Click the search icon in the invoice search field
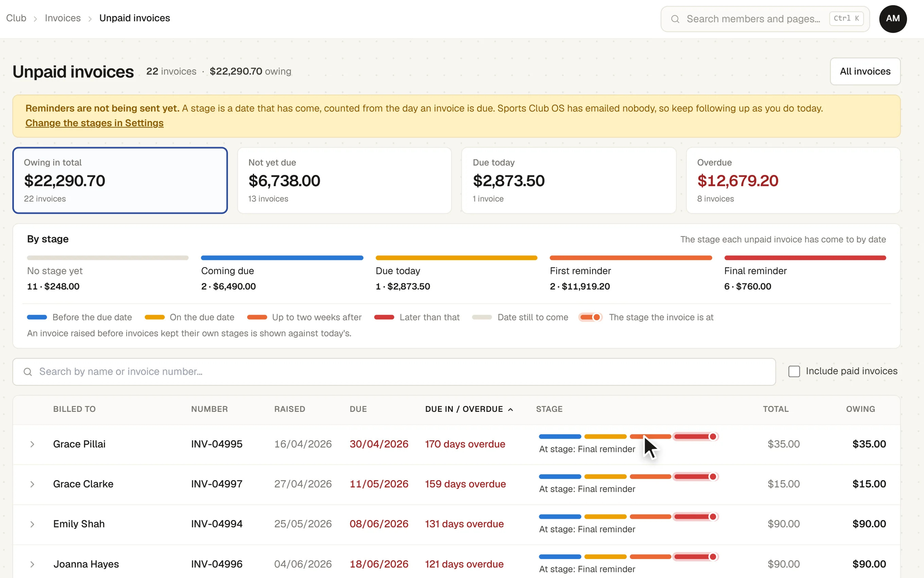Screen dimensions: 924x578 (28, 372)
